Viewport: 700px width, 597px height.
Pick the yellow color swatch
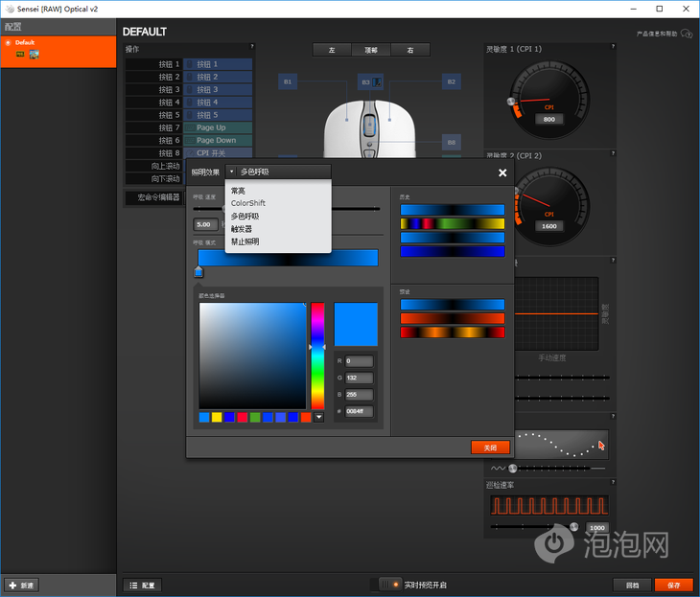click(x=217, y=417)
